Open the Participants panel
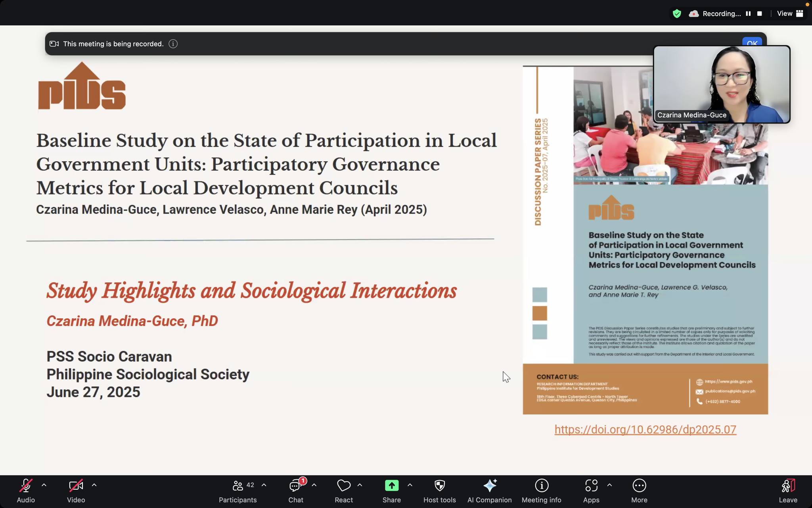 (x=237, y=491)
